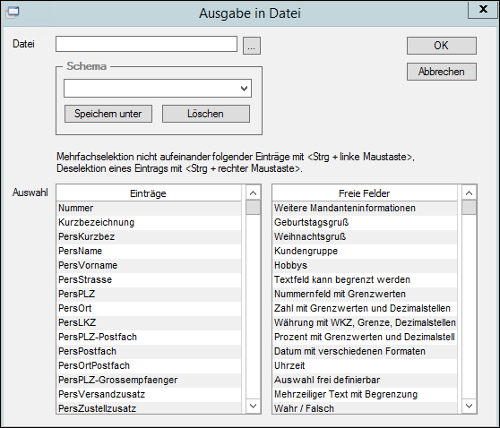Select the PersVersandzusatz entry

[149, 394]
